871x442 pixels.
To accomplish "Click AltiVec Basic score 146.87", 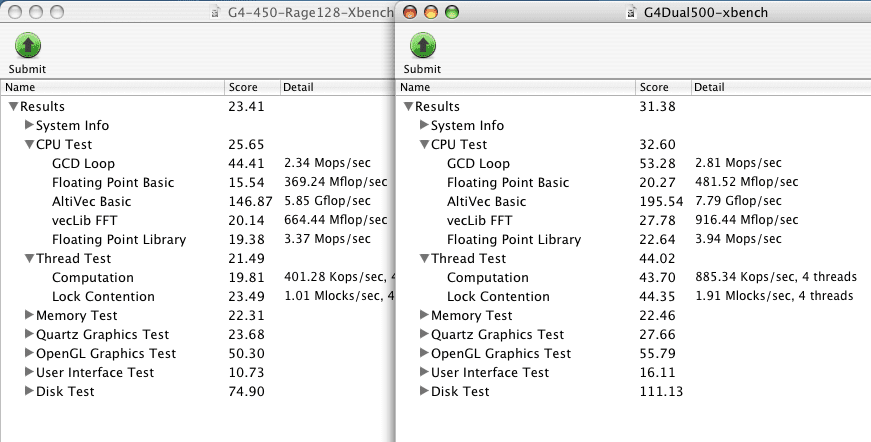I will click(x=251, y=202).
